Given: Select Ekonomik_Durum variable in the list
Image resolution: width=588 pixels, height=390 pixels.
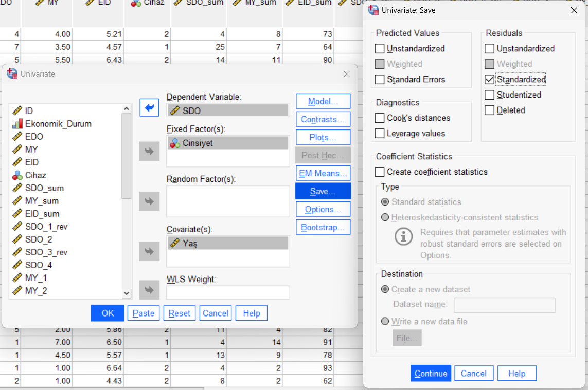Looking at the screenshot, I should click(58, 124).
